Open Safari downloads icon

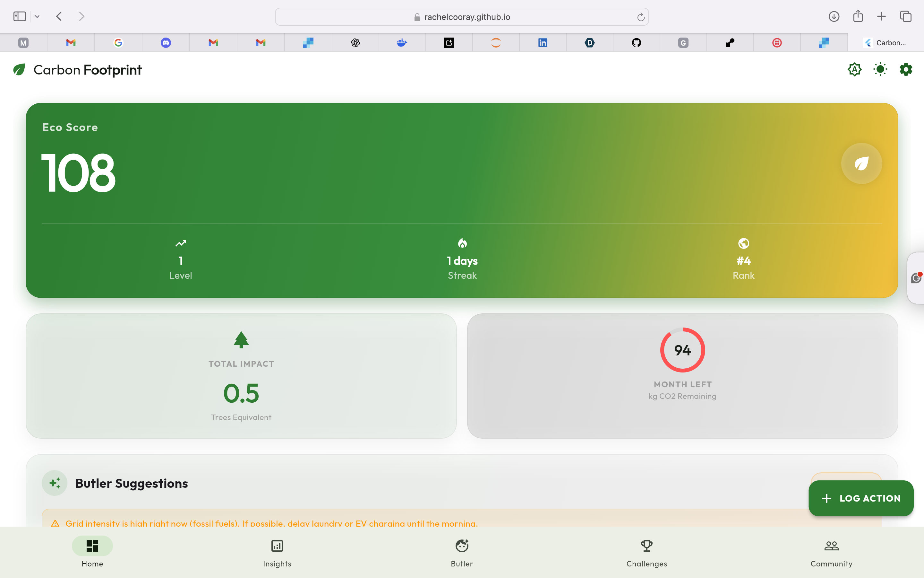pyautogui.click(x=834, y=16)
